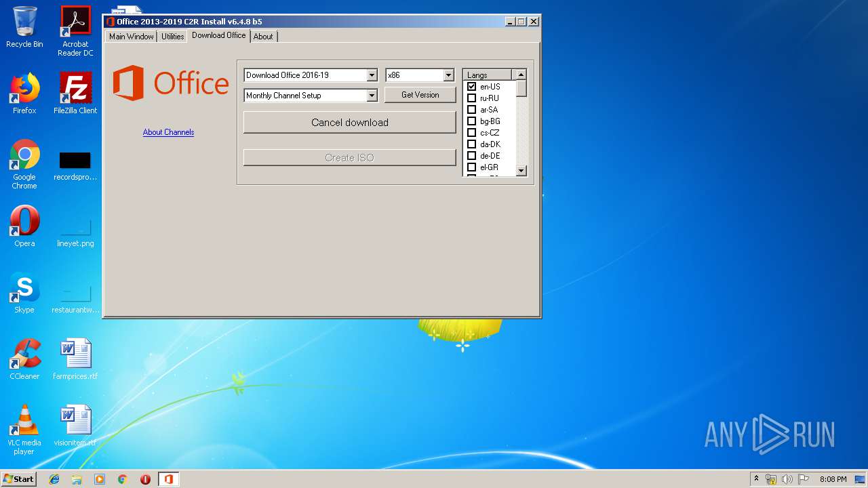Tick the cs-CZ language checkbox
This screenshot has height=488, width=868.
[472, 133]
